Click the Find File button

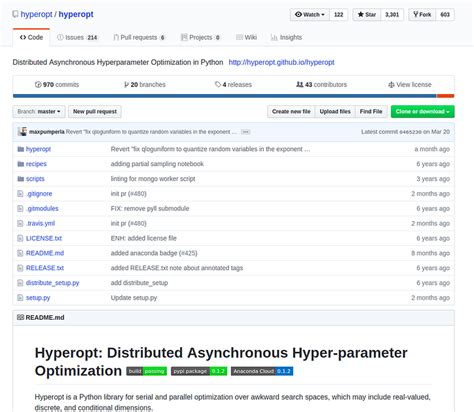point(371,111)
